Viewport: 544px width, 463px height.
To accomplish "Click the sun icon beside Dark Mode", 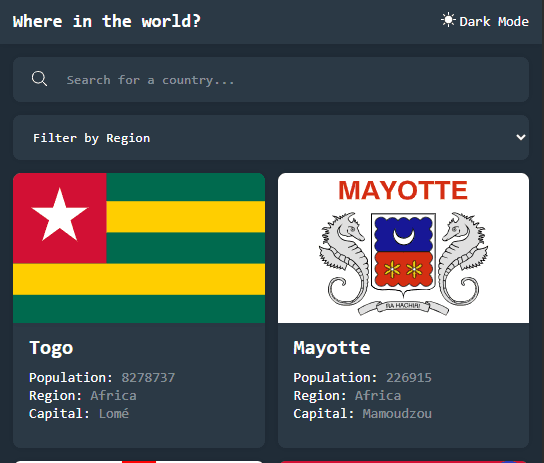I will click(x=448, y=20).
